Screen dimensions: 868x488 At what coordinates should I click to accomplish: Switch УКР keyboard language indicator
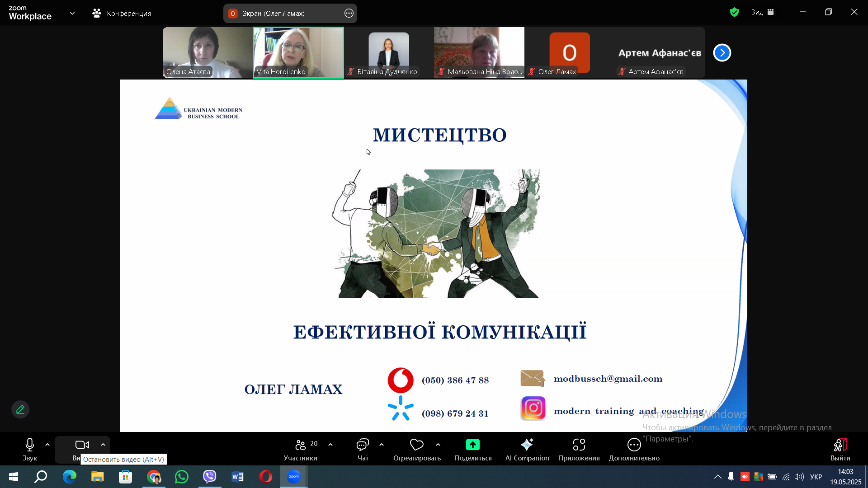coord(816,477)
